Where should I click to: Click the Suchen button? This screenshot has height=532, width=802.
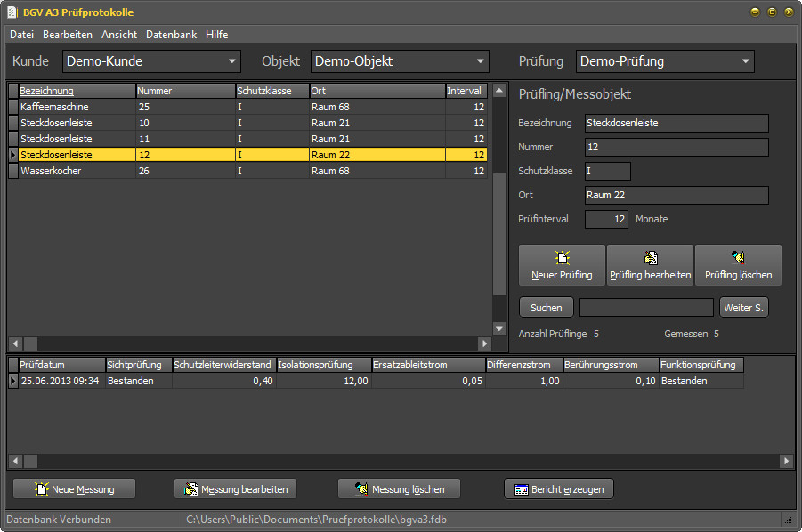547,308
